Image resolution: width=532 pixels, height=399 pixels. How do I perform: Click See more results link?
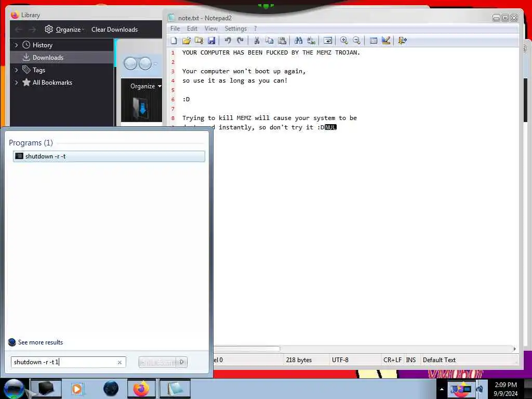click(x=41, y=342)
